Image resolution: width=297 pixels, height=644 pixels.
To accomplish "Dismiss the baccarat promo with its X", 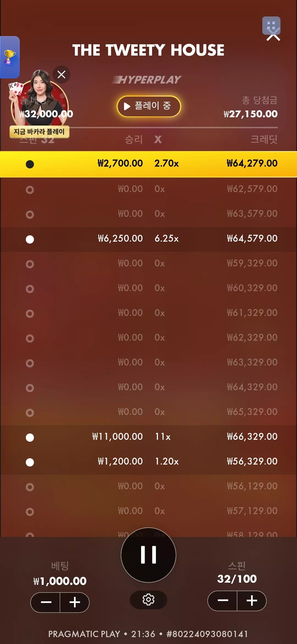I will (x=61, y=74).
